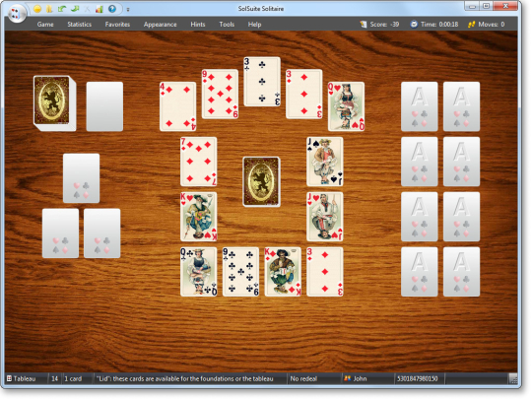Select the 4 of diamonds card
This screenshot has width=532, height=399.
[177, 106]
